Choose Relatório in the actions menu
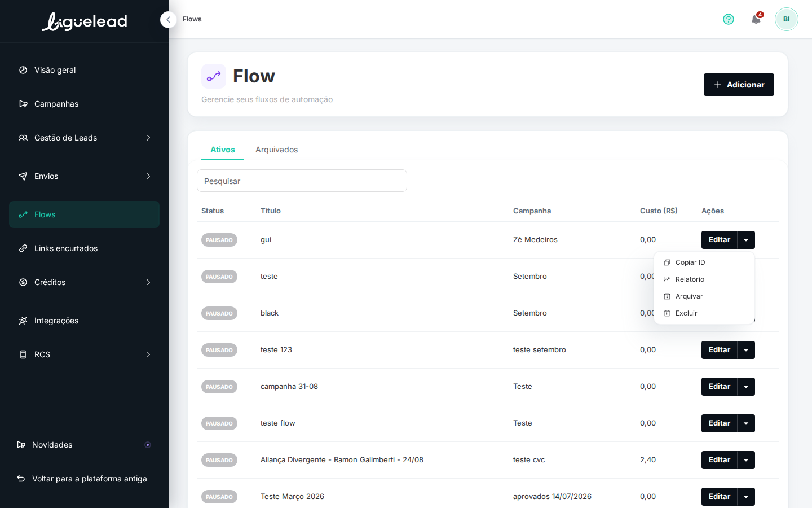 point(704,279)
